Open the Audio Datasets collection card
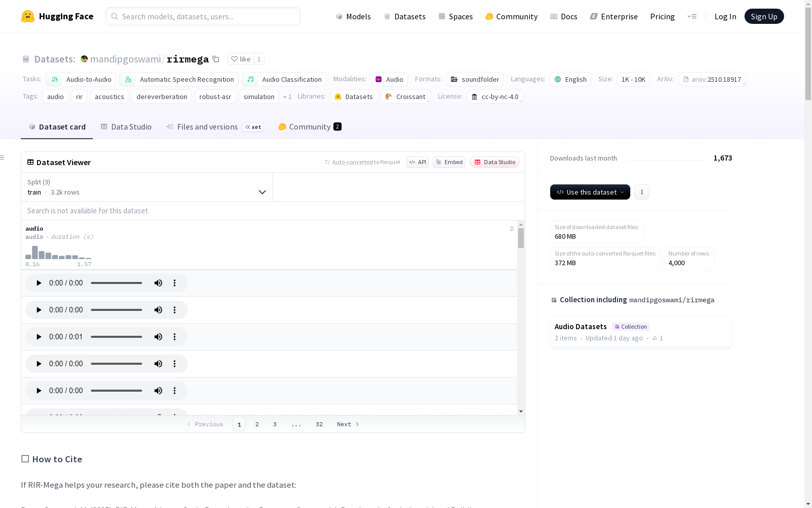The width and height of the screenshot is (812, 508). coord(641,332)
